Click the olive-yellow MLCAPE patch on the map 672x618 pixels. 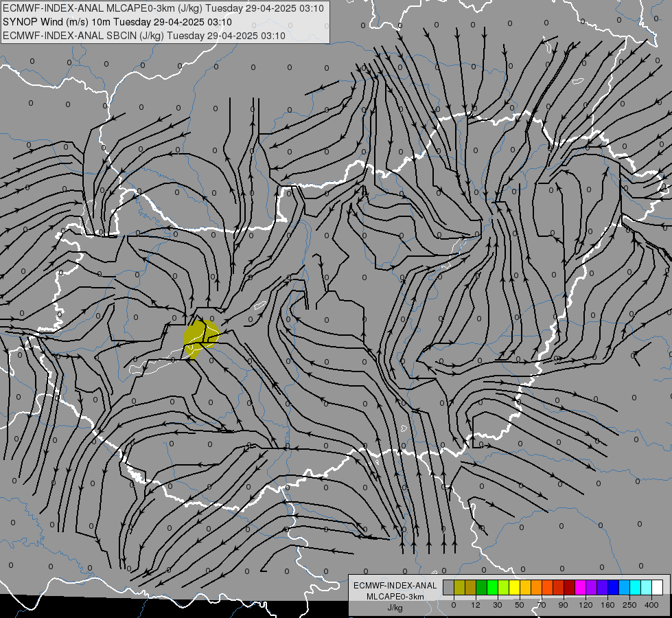tap(201, 339)
